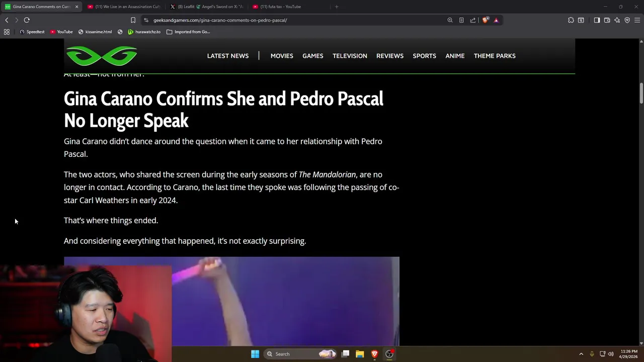Toggle the browser sidebar panel
This screenshot has width=644, height=362.
click(x=597, y=20)
